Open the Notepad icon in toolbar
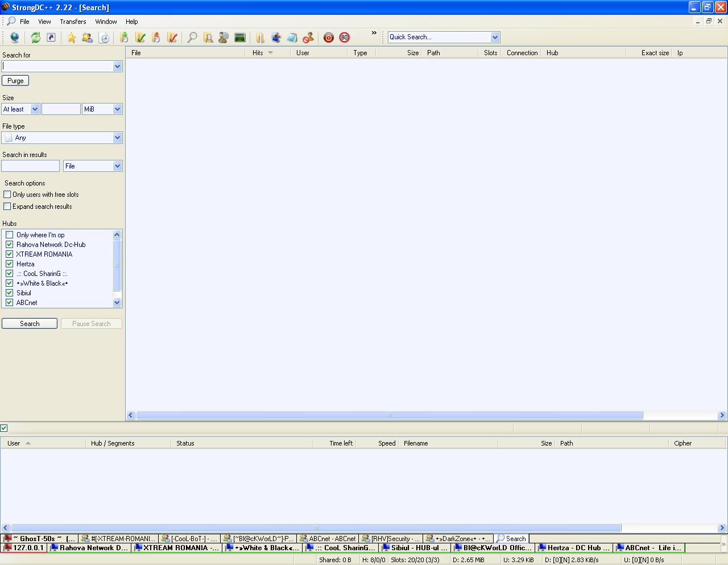728x565 pixels. coord(292,38)
